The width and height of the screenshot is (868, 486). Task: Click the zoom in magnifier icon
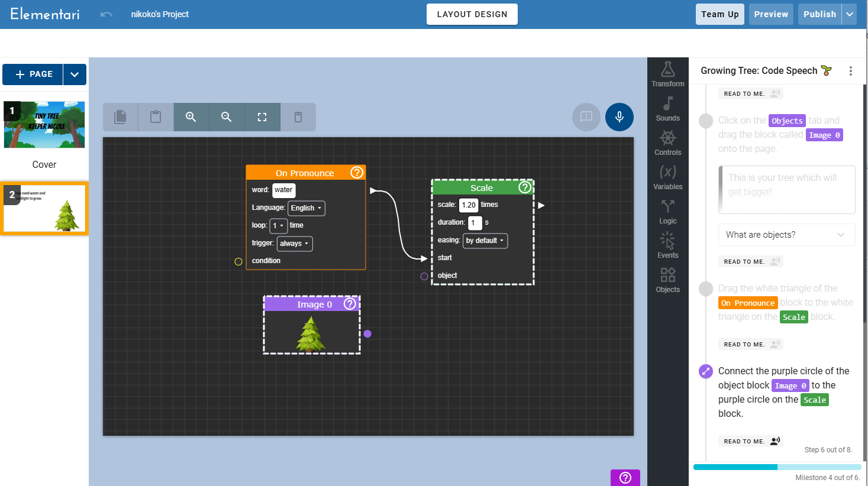click(x=191, y=117)
